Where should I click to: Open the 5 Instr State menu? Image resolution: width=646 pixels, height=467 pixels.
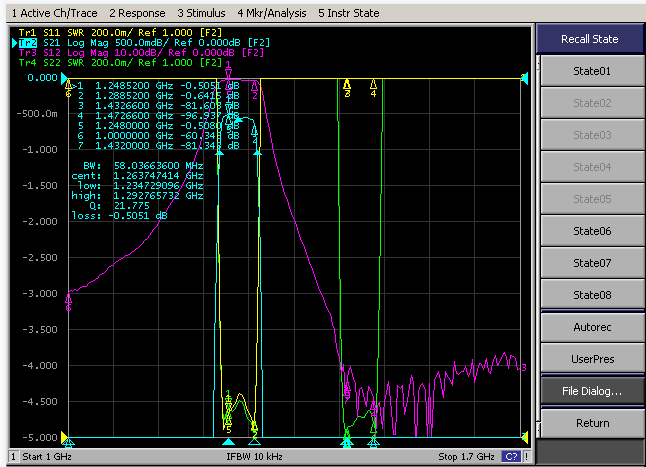click(x=349, y=13)
